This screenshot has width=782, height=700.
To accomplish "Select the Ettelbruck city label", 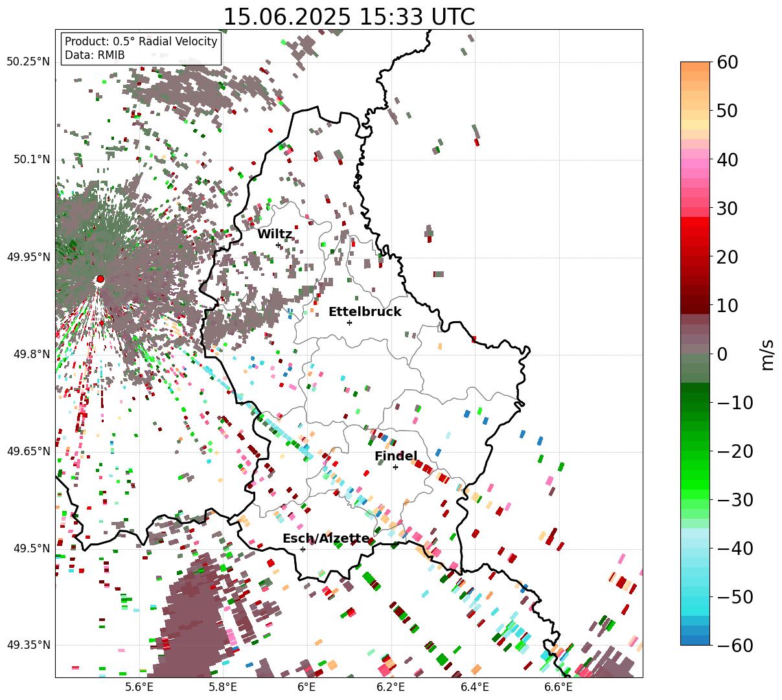I will point(365,311).
